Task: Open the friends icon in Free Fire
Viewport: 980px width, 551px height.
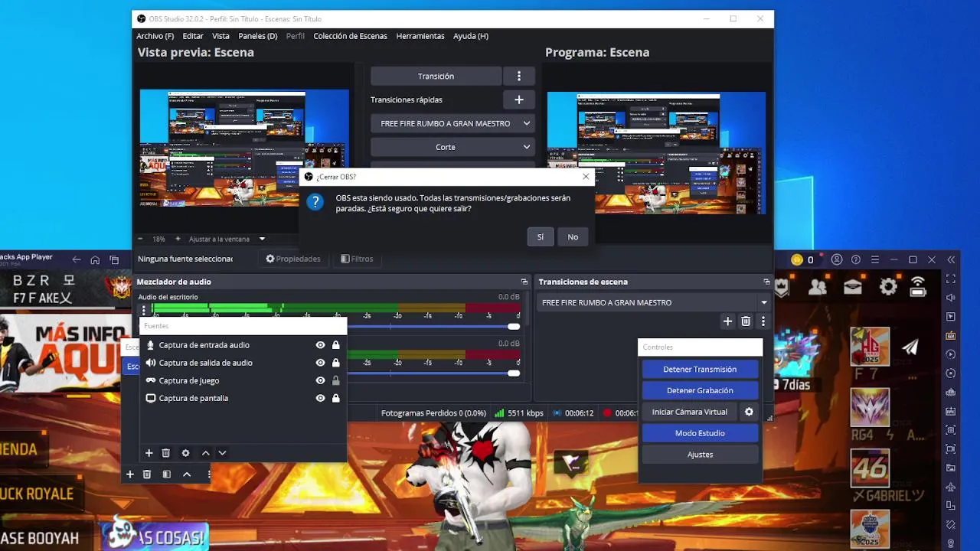Action: point(818,287)
